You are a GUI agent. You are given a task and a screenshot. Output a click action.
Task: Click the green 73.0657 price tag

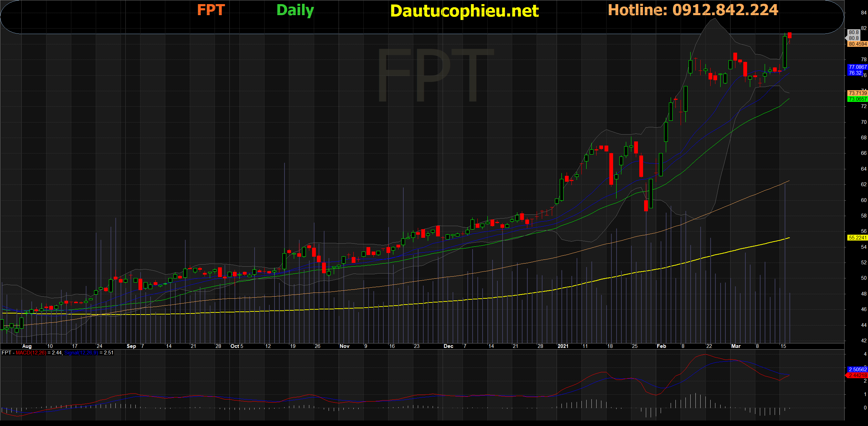tap(857, 99)
